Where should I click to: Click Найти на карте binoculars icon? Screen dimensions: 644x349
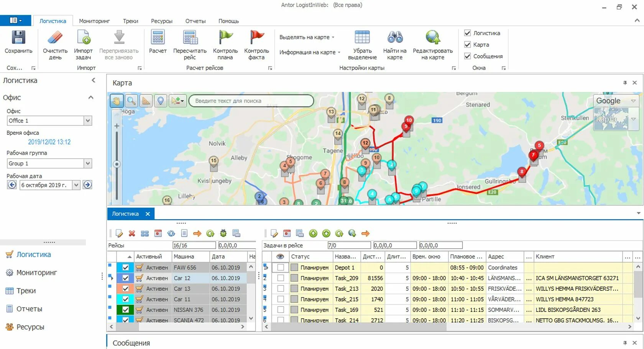coord(395,37)
